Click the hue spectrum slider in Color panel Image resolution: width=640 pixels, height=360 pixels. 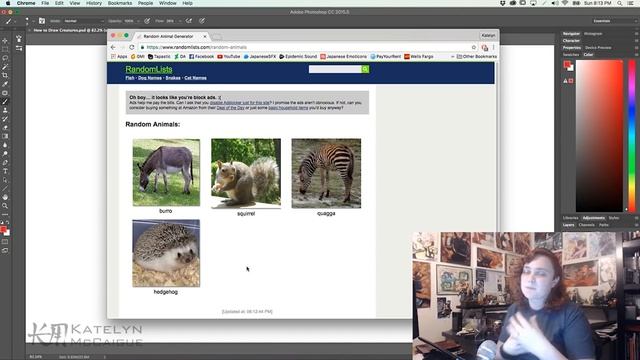point(632,136)
